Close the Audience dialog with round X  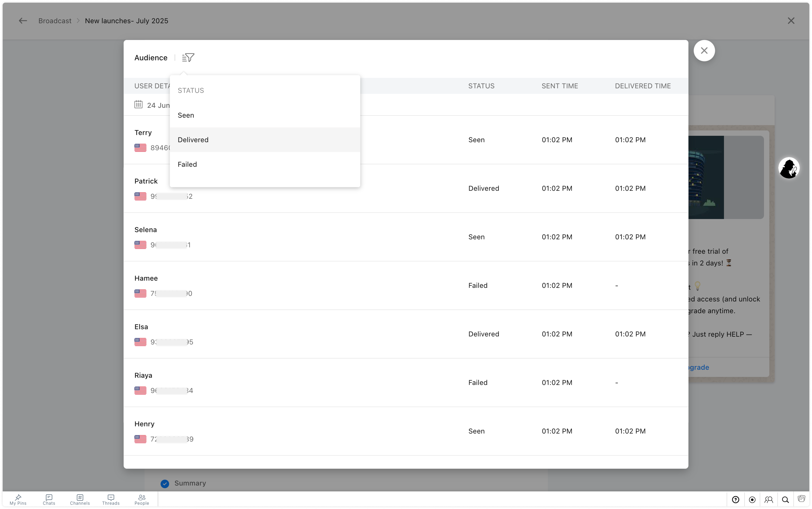pyautogui.click(x=704, y=51)
